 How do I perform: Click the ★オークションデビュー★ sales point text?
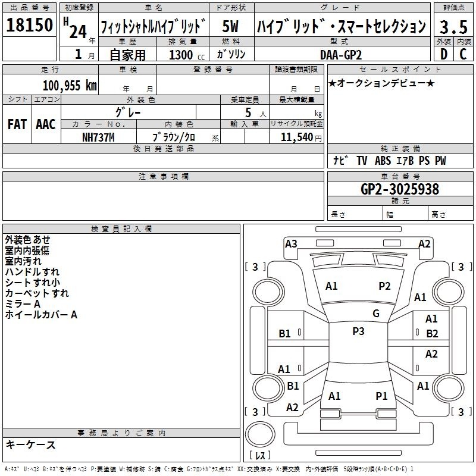pyautogui.click(x=381, y=83)
